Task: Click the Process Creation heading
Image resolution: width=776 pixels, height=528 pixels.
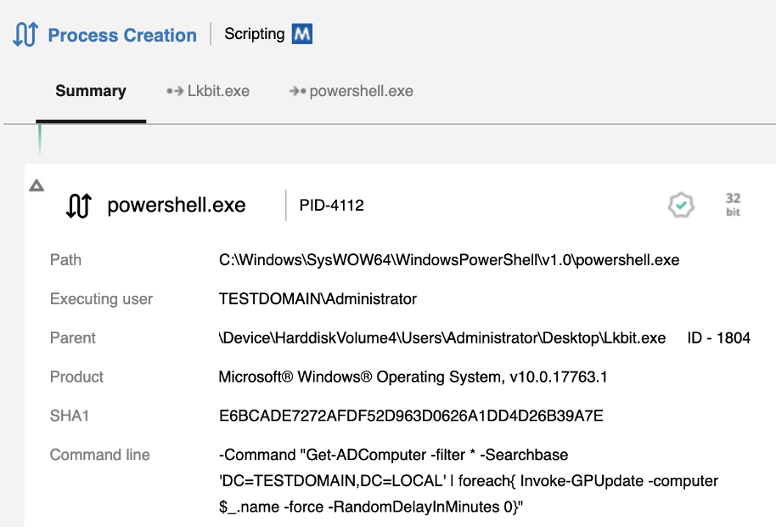Action: pos(122,35)
